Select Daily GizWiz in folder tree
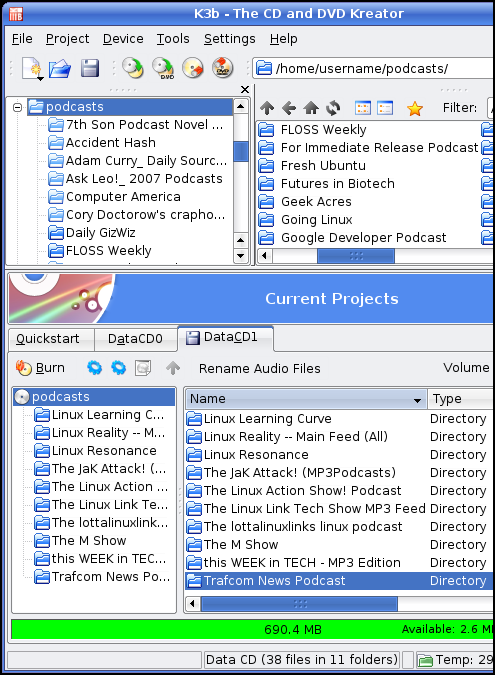 (91, 232)
